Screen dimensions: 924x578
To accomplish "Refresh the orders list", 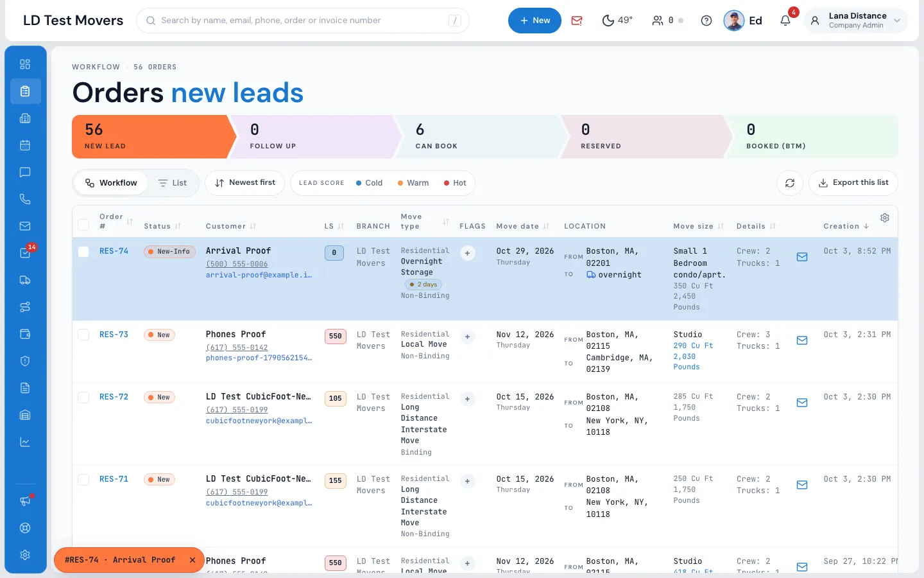I will tap(790, 183).
